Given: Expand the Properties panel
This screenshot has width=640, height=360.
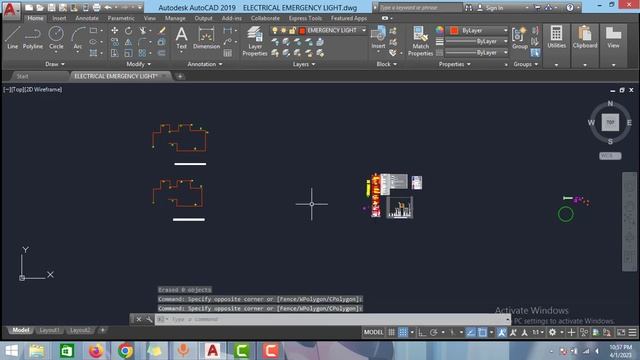Looking at the screenshot, I should click(x=454, y=64).
